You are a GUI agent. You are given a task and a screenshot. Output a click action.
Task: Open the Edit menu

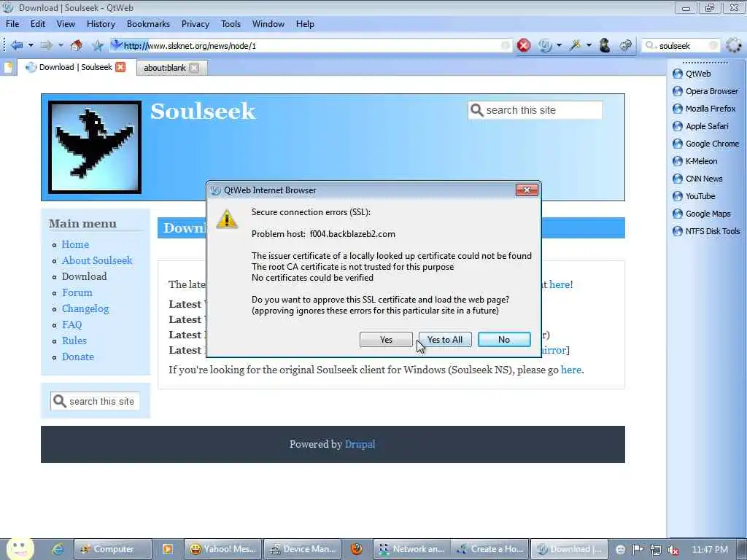38,24
